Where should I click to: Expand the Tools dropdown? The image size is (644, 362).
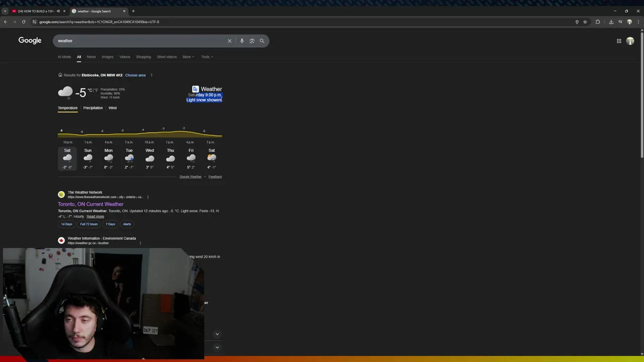207,57
